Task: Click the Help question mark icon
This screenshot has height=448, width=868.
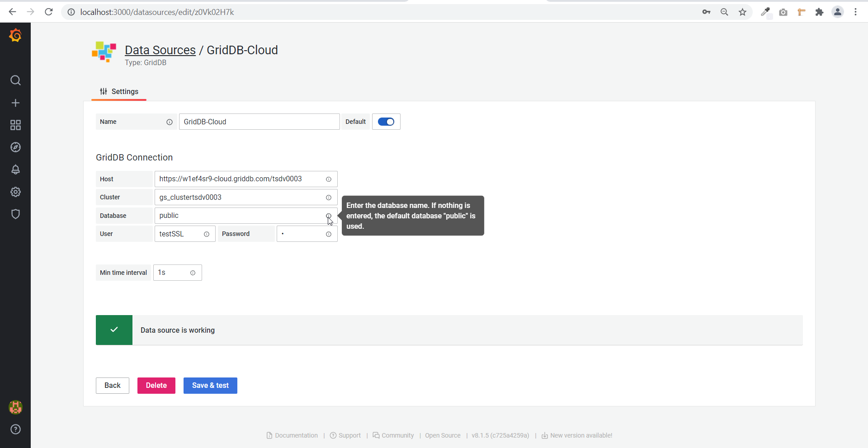Action: pos(15,429)
